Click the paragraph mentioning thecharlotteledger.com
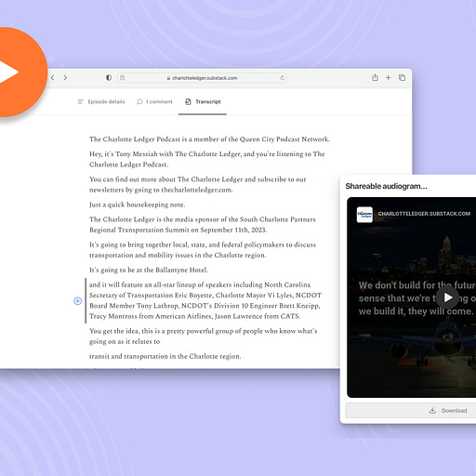The height and width of the screenshot is (476, 476). pyautogui.click(x=198, y=184)
